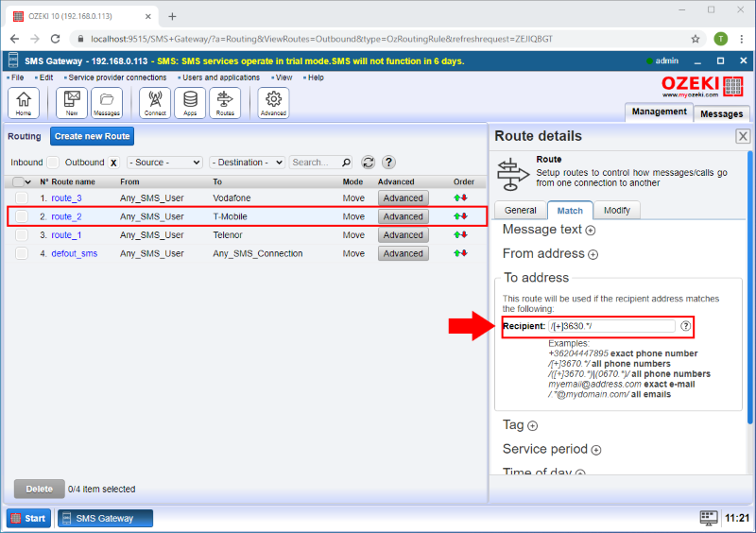Click the Connect antenna toolbar icon
Screen dimensions: 756x533
[155, 103]
